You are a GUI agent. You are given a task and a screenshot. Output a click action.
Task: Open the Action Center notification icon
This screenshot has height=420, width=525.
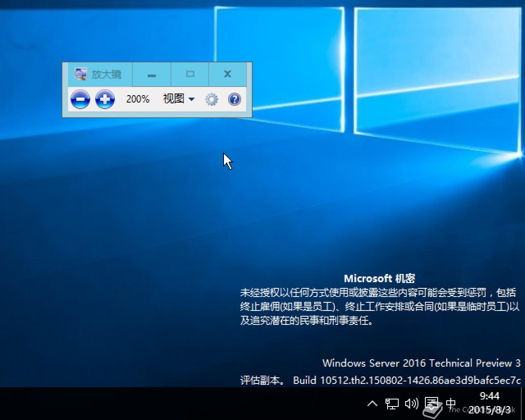pos(431,404)
